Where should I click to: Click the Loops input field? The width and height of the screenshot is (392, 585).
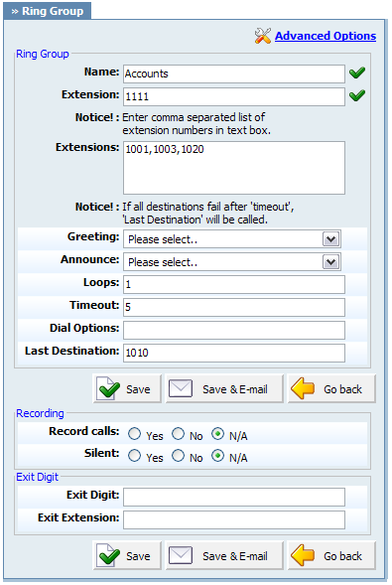tap(234, 285)
